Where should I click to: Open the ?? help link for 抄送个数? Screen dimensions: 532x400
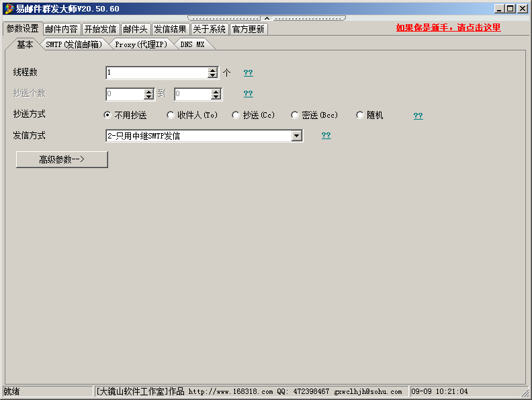pyautogui.click(x=248, y=93)
